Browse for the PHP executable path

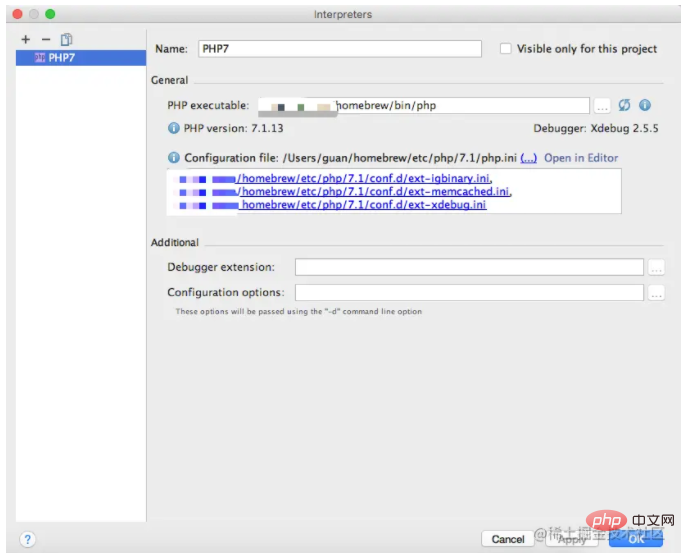(x=602, y=105)
